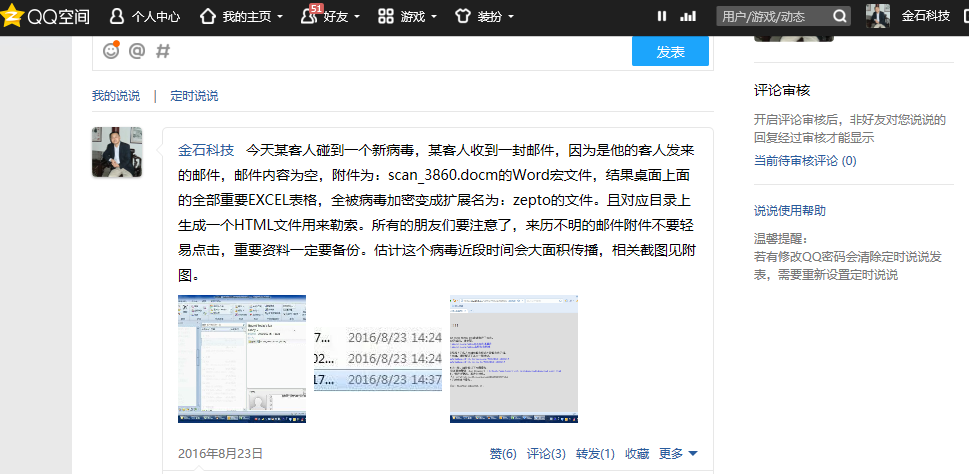Image resolution: width=969 pixels, height=474 pixels.
Task: Click the signal bars icon in top bar
Action: point(688,17)
